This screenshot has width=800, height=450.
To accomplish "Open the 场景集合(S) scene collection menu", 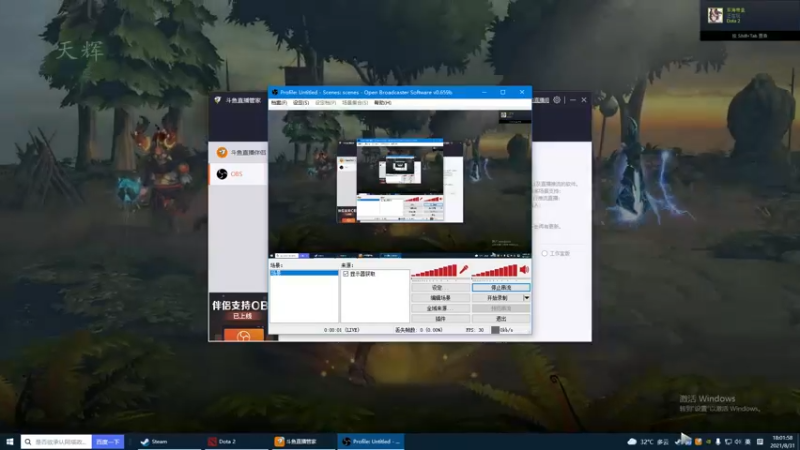I will pos(355,103).
